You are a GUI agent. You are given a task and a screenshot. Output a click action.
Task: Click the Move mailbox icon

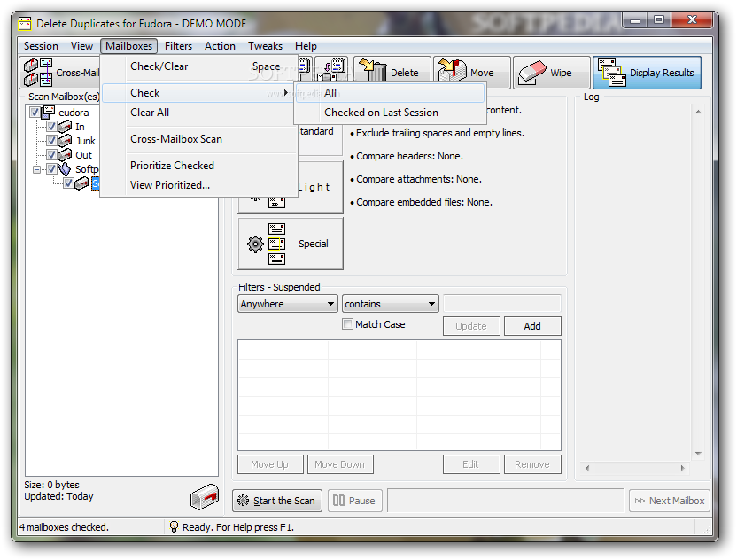point(452,72)
